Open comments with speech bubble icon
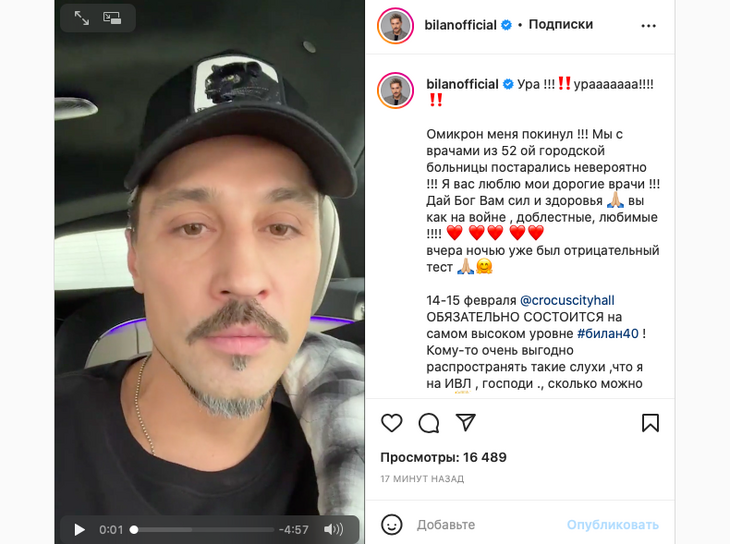730x544 pixels. (x=429, y=423)
